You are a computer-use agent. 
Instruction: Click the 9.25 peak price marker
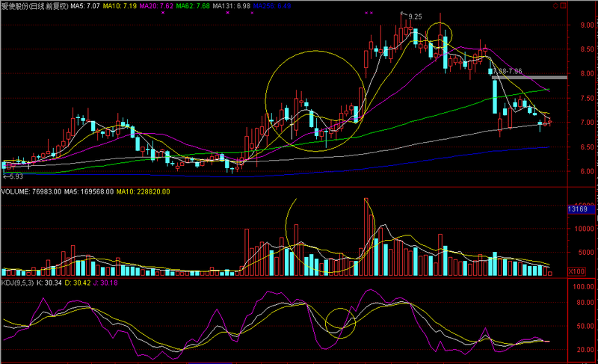tap(416, 16)
